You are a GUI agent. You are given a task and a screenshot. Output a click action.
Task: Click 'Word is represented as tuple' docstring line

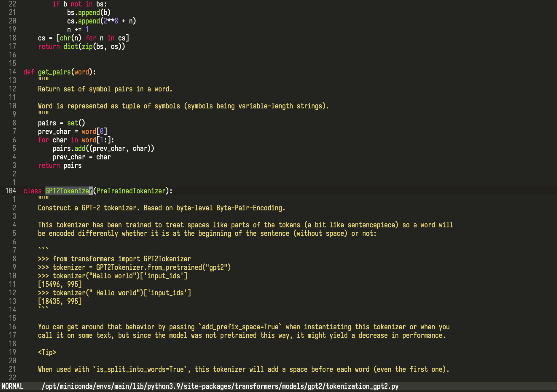tap(183, 106)
